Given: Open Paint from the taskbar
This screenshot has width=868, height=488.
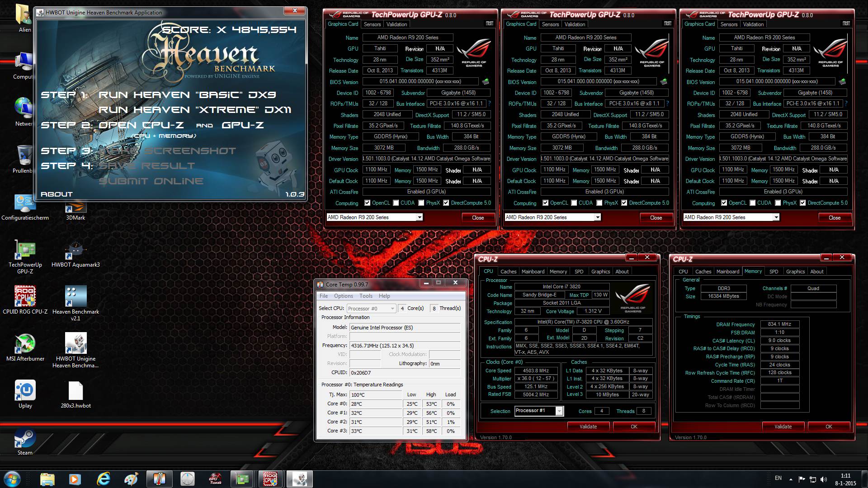Looking at the screenshot, I should click(131, 479).
